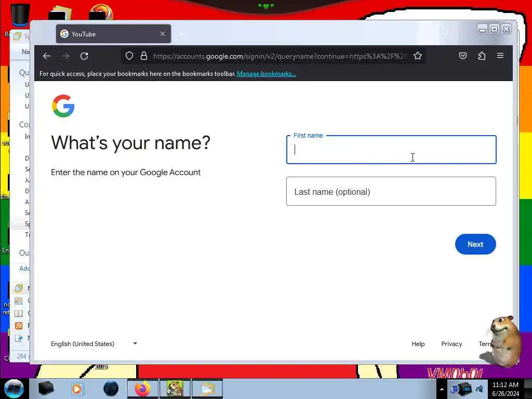Image resolution: width=532 pixels, height=399 pixels.
Task: Close the YouTube browser tab
Action: click(x=163, y=34)
